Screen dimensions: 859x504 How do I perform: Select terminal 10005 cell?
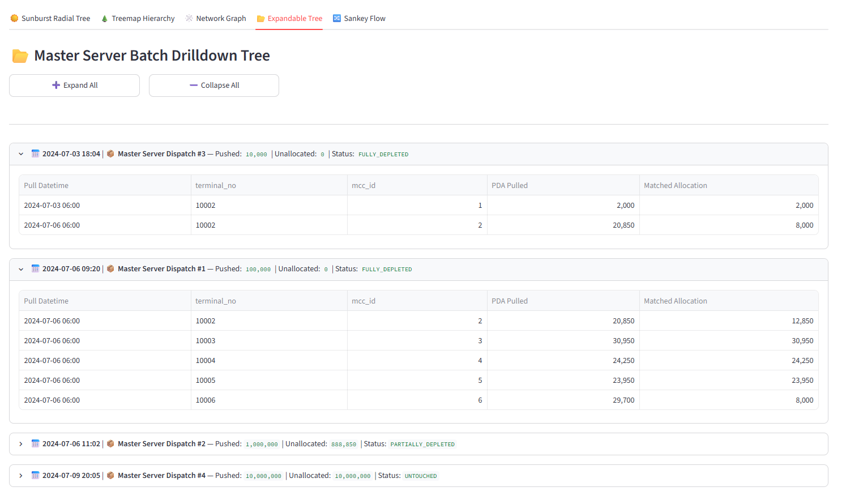[269, 381]
